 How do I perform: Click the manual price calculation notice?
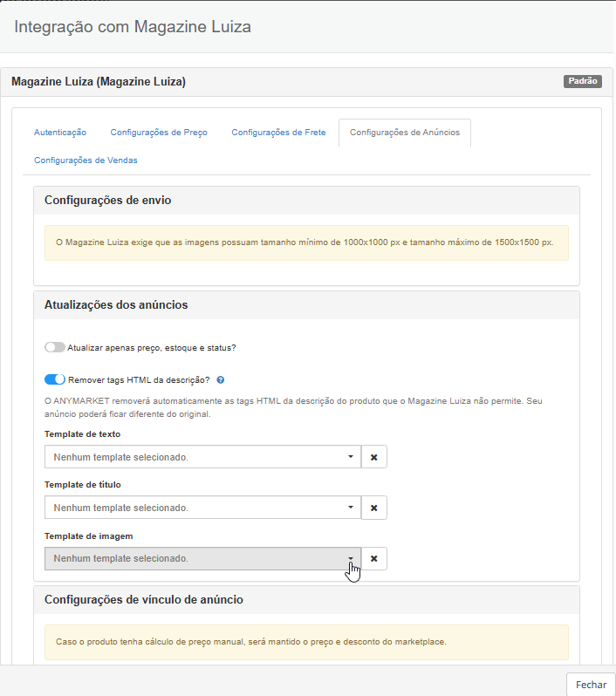[306, 642]
